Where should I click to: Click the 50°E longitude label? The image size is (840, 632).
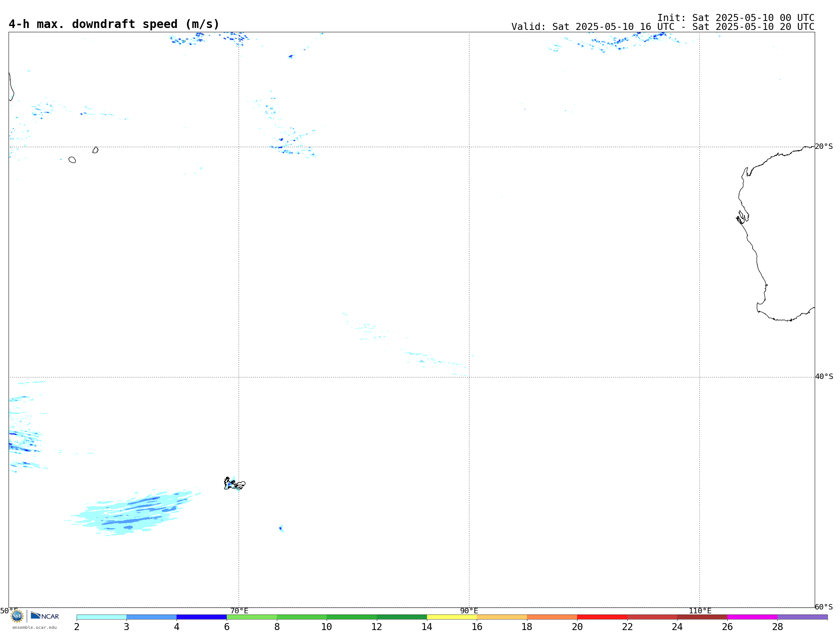(9, 611)
